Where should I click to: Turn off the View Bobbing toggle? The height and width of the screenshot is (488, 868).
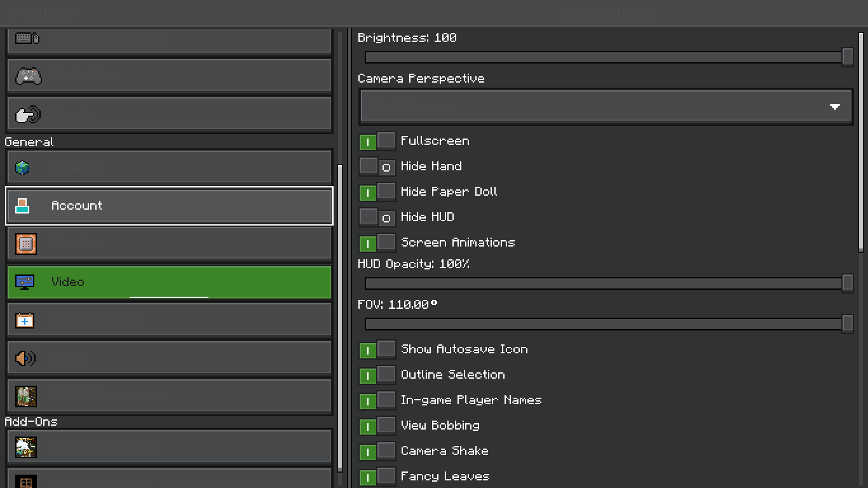[x=377, y=426]
